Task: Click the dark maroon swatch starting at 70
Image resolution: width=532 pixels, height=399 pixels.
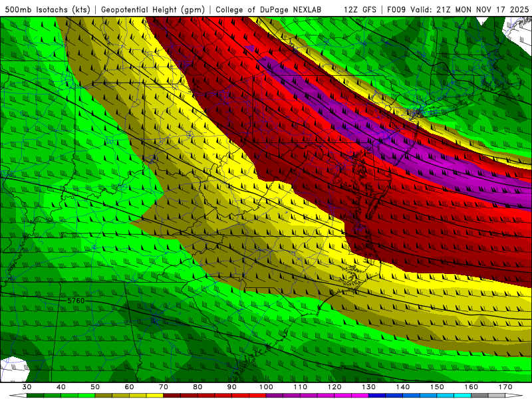Action: 172,395
